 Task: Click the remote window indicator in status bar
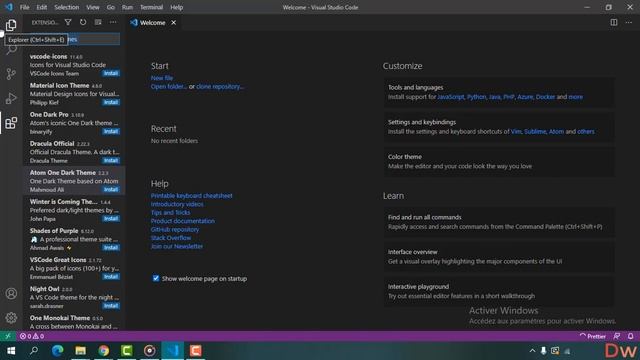click(x=8, y=336)
